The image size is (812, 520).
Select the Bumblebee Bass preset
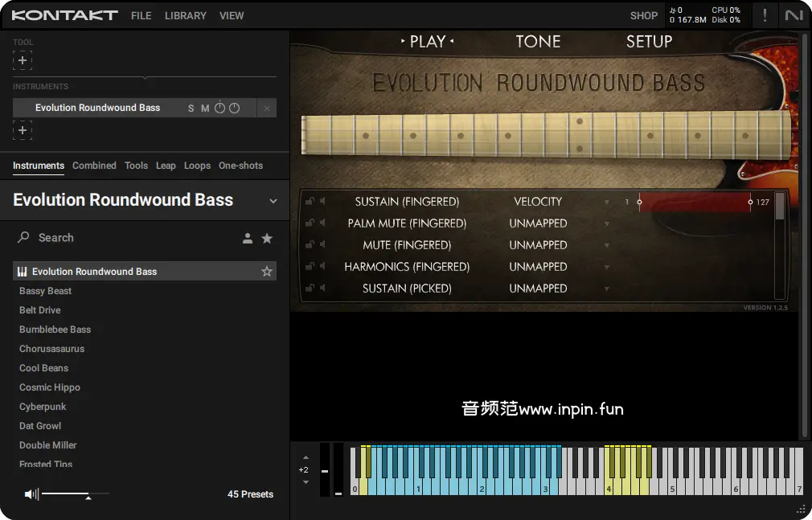click(55, 330)
